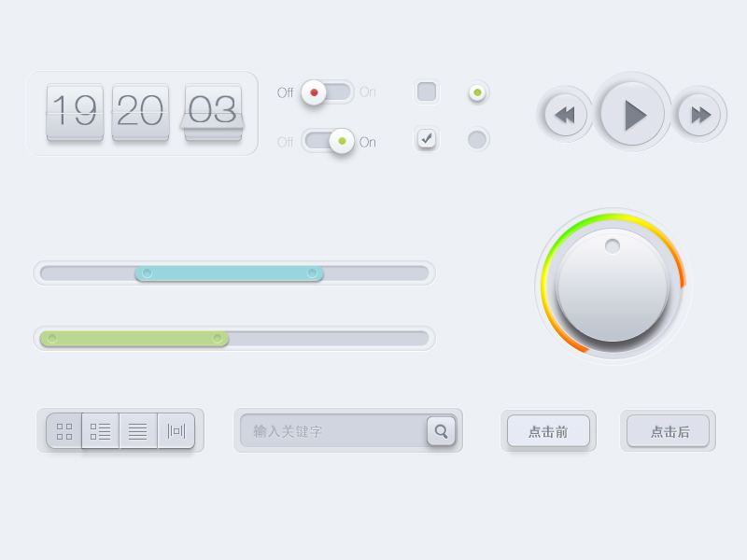Select the grid view icon
The width and height of the screenshot is (747, 560).
click(x=64, y=431)
